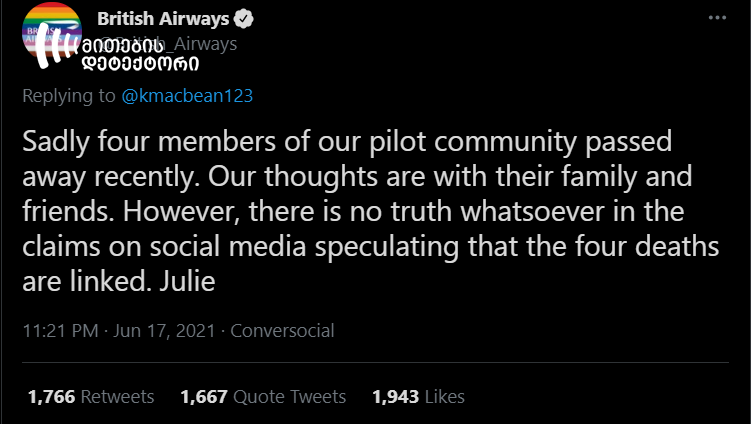Viewport: 751px width, 424px height.
Task: Click the British Airways display name
Action: [x=163, y=19]
